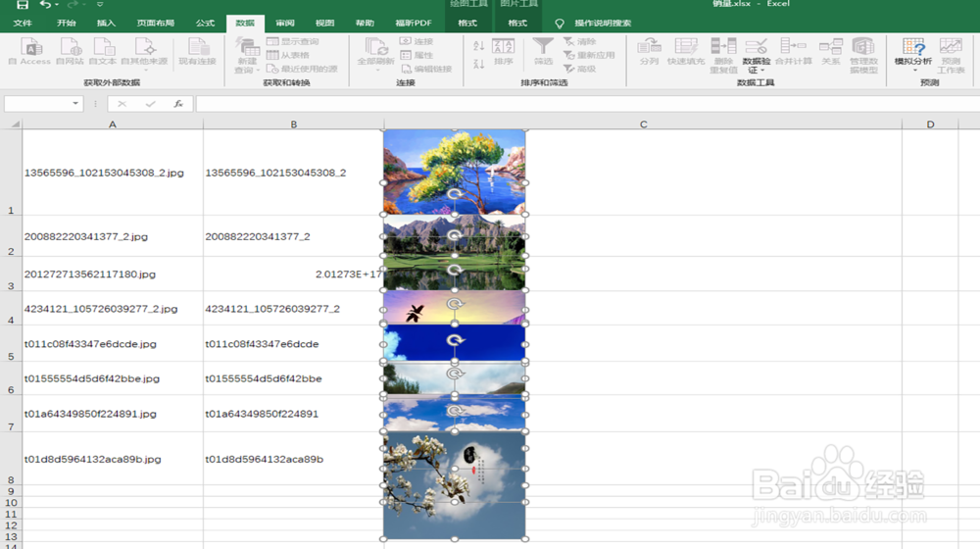Open the 文件 tab
980x549 pixels.
click(23, 24)
